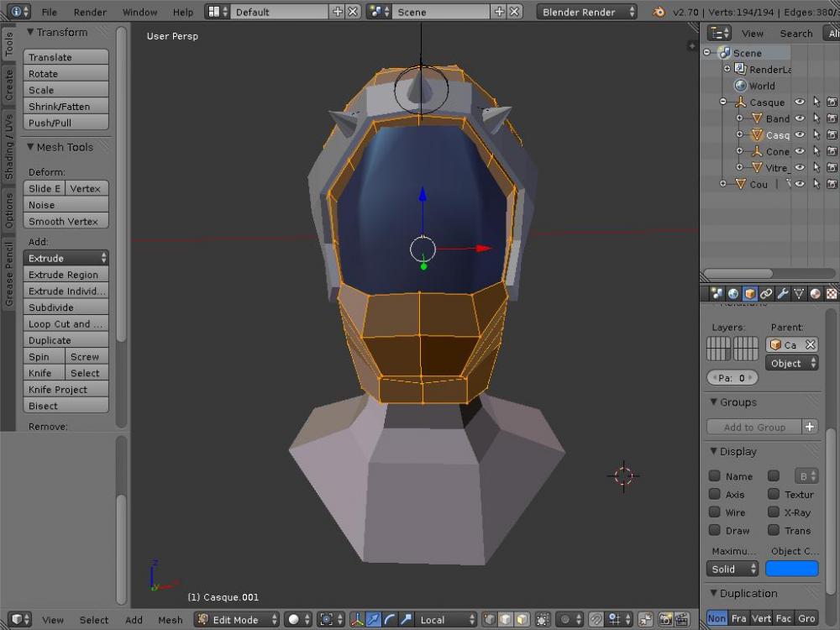Enable the Wire display checkbox
840x630 pixels.
pyautogui.click(x=715, y=512)
